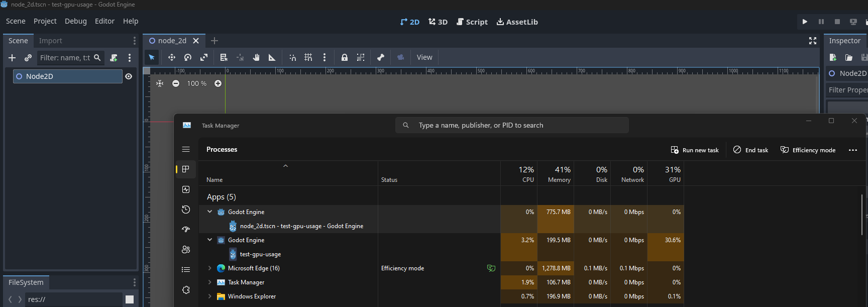
Task: Open snapping options three-dot menu
Action: pos(324,57)
